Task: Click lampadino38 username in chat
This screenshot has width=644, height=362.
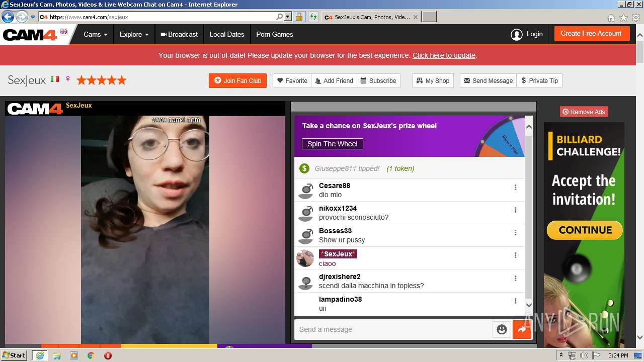Action: (340, 299)
